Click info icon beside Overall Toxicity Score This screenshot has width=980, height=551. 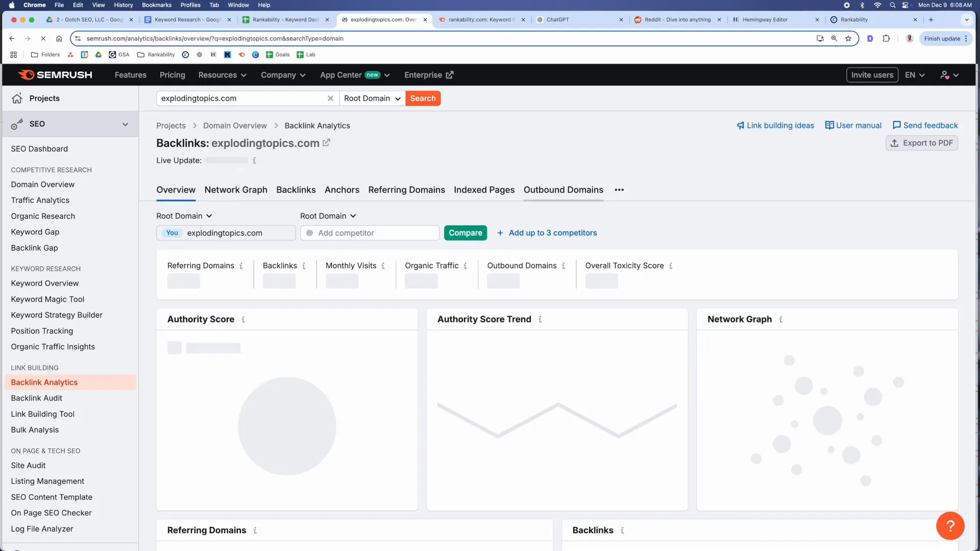coord(671,266)
